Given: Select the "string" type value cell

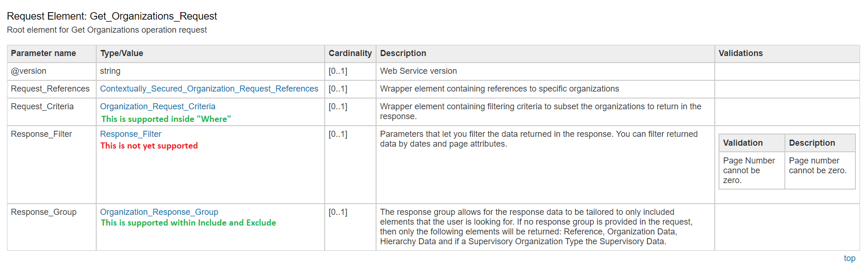Looking at the screenshot, I should tap(110, 71).
